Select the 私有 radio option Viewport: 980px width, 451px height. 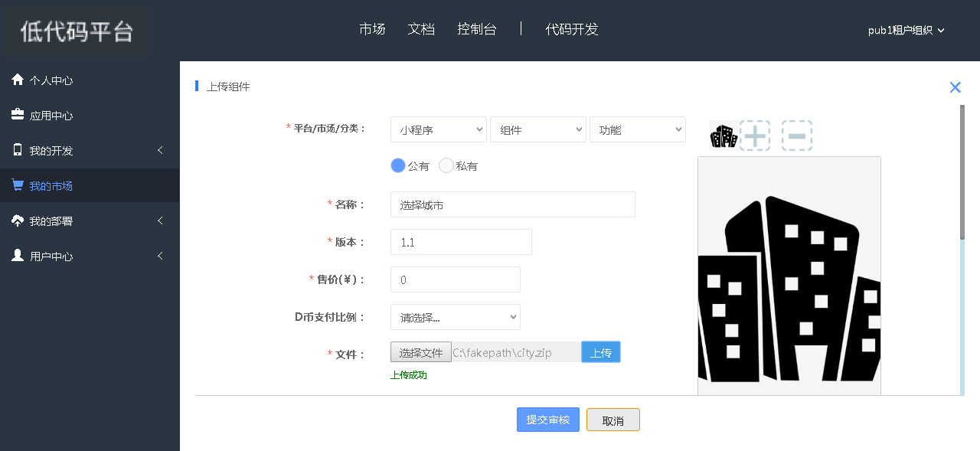tap(446, 165)
